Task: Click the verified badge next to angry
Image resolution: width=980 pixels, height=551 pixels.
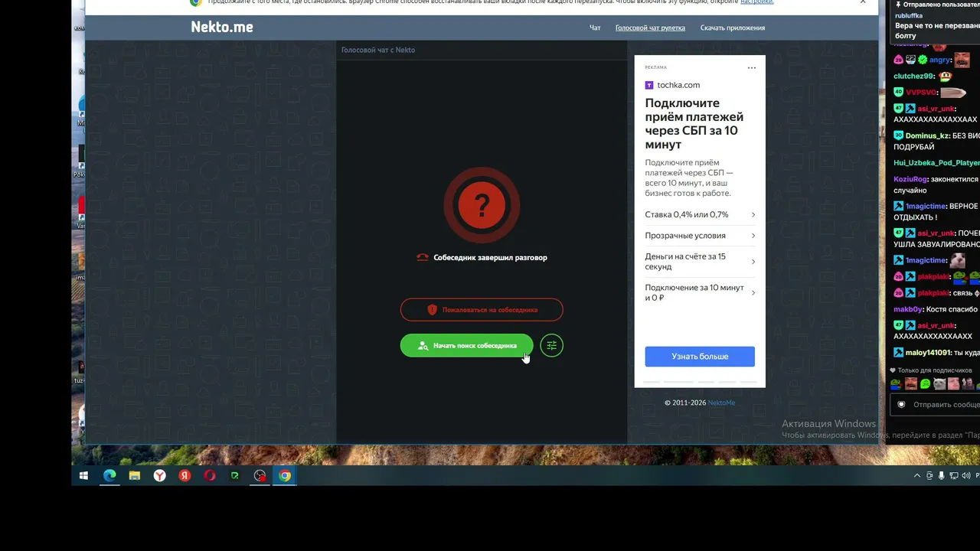Action: 923,60
